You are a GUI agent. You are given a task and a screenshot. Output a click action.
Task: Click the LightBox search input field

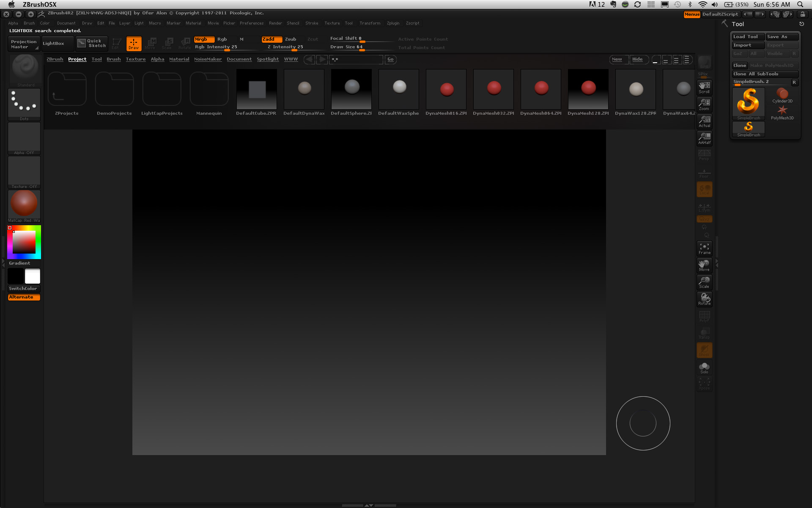pos(357,59)
